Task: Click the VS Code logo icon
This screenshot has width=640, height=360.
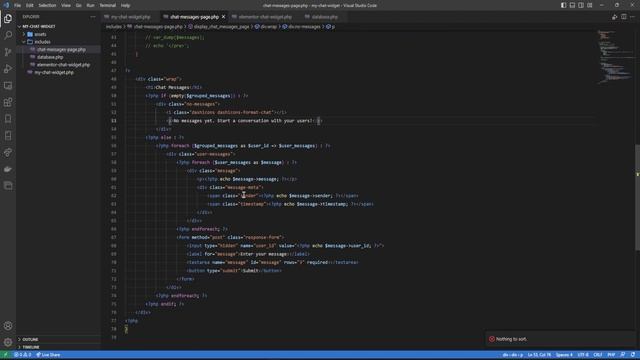Action: click(x=6, y=5)
